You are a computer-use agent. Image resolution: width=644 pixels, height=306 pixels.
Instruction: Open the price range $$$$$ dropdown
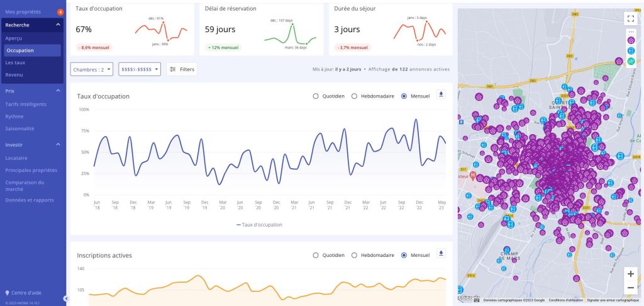pyautogui.click(x=140, y=69)
